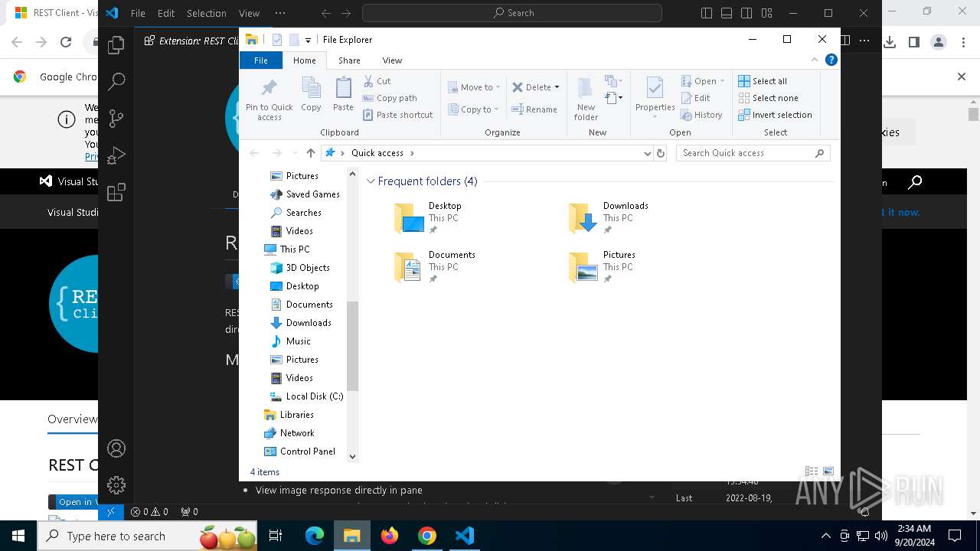Click Select all in ribbon
Viewport: 980px width, 551px height.
[763, 81]
